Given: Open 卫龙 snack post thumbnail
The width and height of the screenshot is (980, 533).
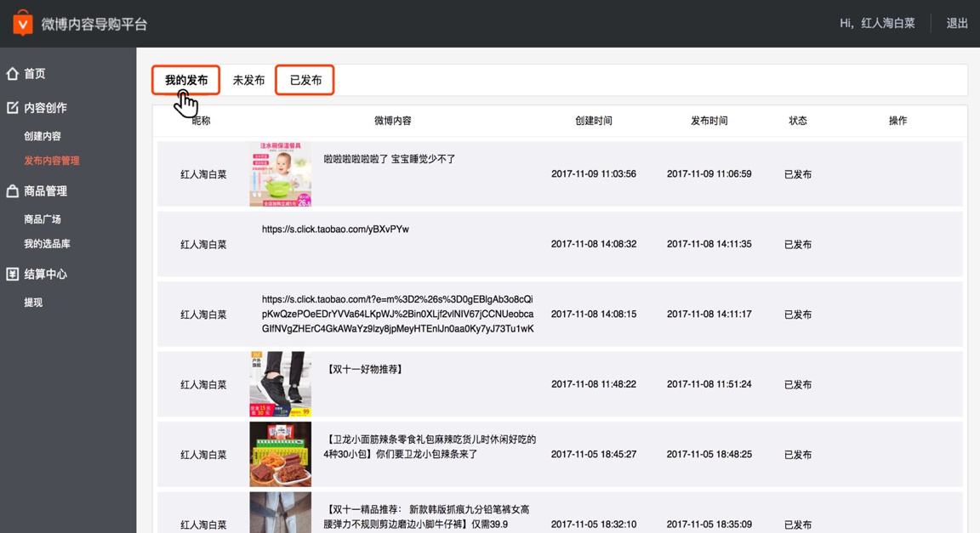Looking at the screenshot, I should click(x=280, y=454).
